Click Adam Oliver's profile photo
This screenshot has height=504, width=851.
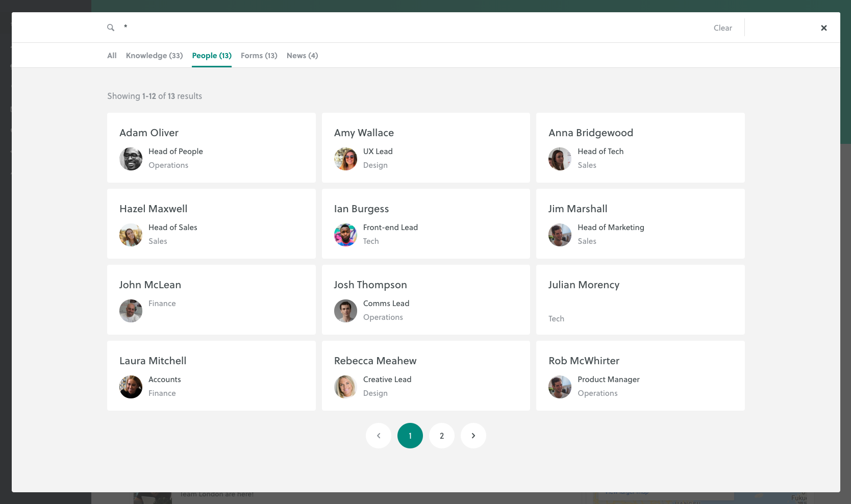point(131,159)
